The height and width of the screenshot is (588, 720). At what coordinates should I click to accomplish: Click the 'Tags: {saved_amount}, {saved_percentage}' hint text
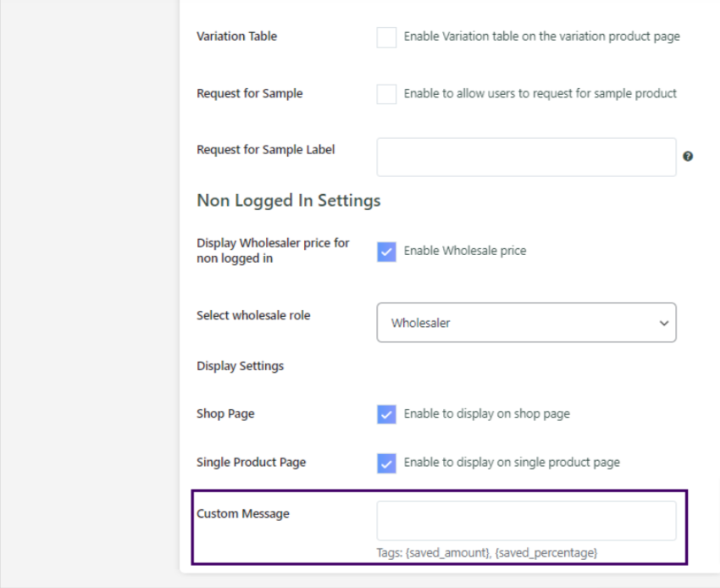487,552
